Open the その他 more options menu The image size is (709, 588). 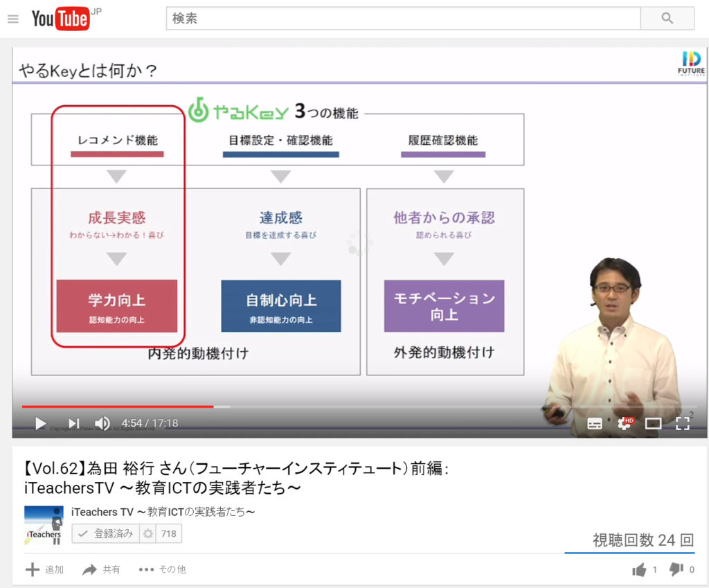[162, 569]
